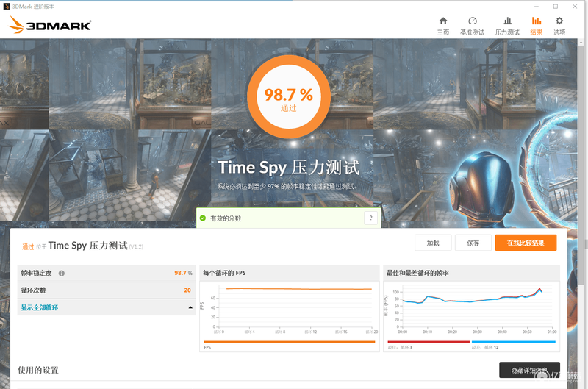Screen dimensions: 588x389
Task: Click the 保存 save button
Action: pyautogui.click(x=473, y=243)
